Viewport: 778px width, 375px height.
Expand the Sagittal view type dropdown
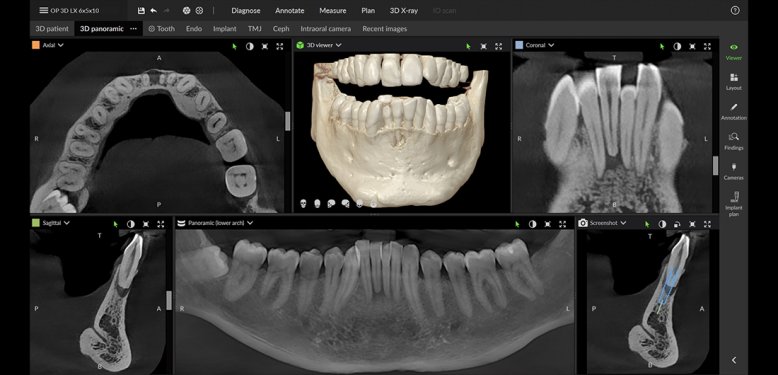click(66, 223)
